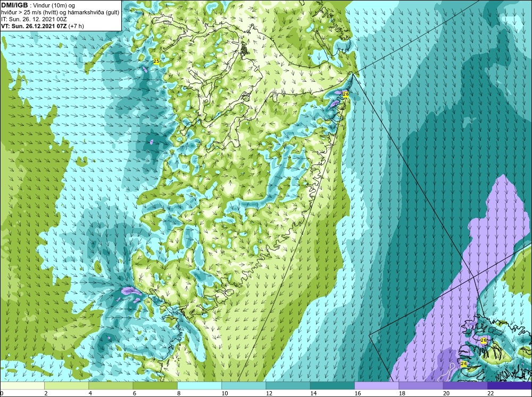Click the light purple 16–18 m/s legend swatch
Viewport: 532px width, 397px height.
click(377, 385)
